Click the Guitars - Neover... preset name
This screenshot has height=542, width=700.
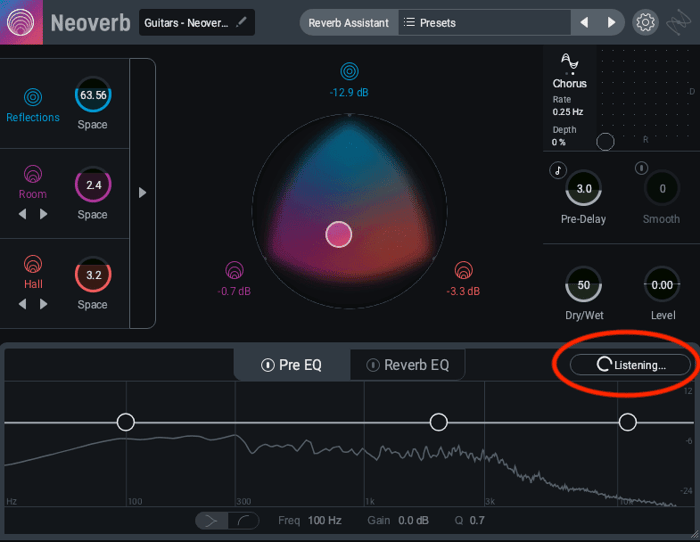point(186,23)
